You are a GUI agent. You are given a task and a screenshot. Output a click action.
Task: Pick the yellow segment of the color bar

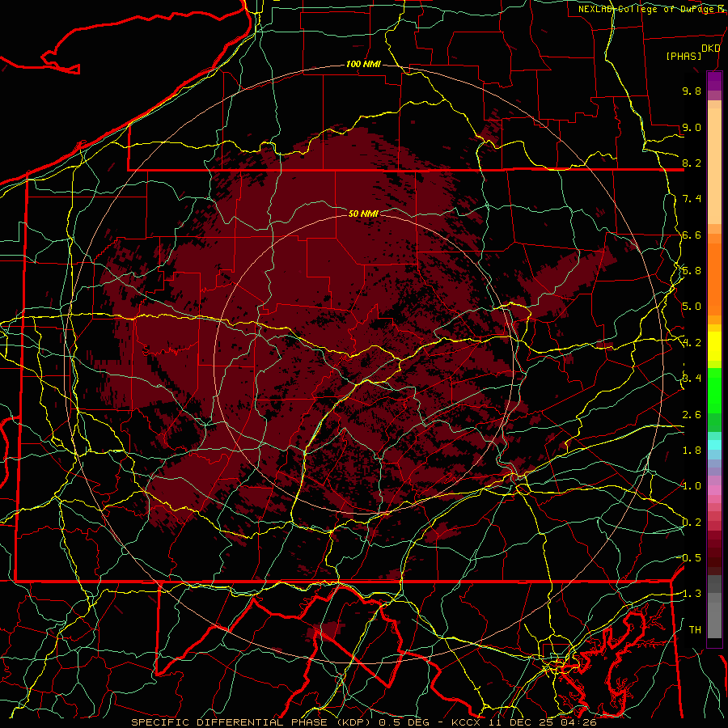coord(714,346)
